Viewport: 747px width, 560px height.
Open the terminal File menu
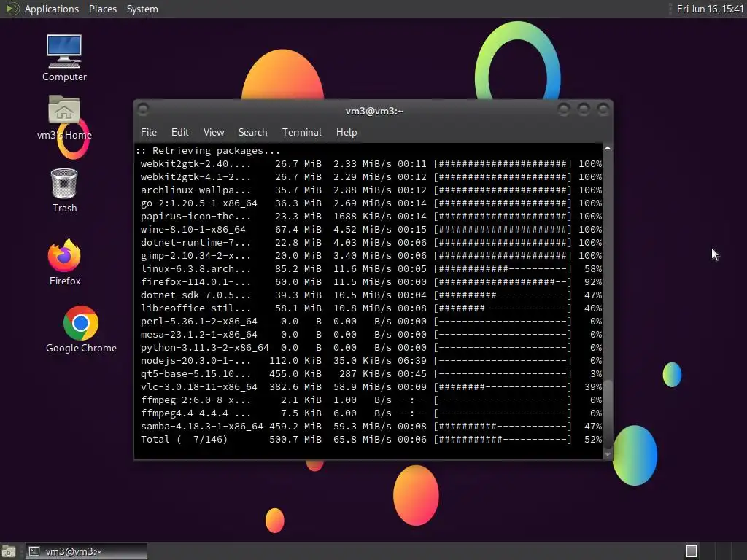pyautogui.click(x=149, y=133)
